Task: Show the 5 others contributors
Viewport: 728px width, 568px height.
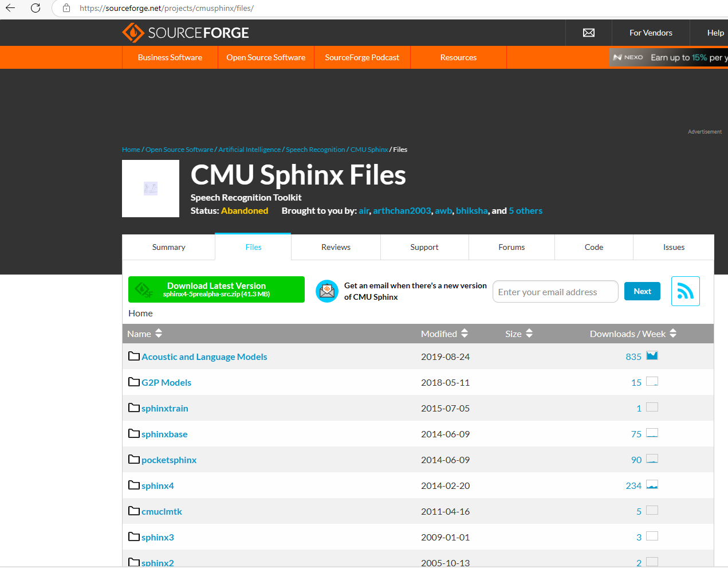Action: tap(526, 211)
